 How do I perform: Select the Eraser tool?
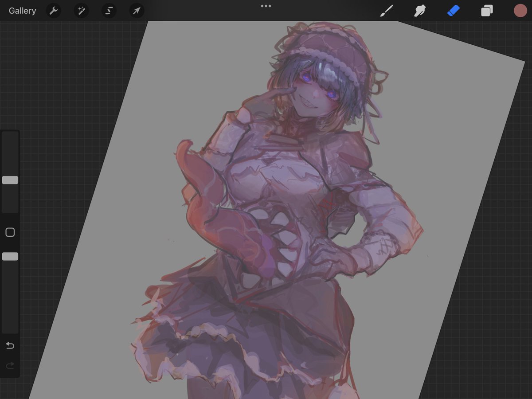tap(454, 11)
